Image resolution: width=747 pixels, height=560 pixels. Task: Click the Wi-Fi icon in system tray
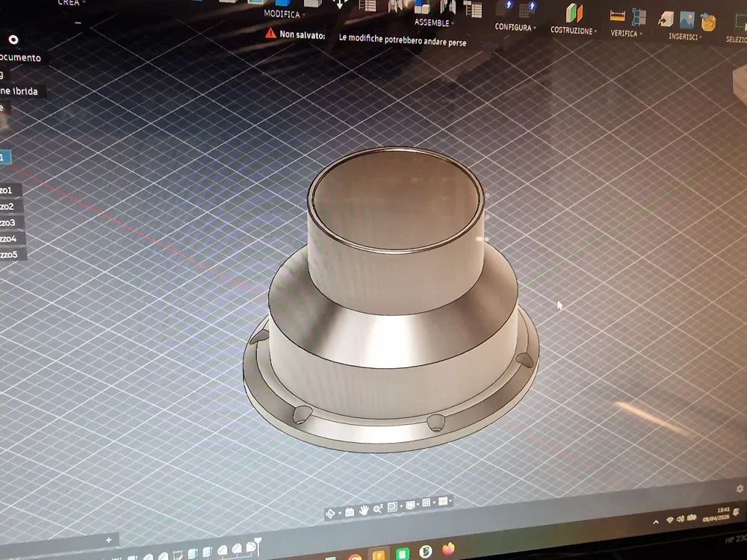tap(670, 520)
